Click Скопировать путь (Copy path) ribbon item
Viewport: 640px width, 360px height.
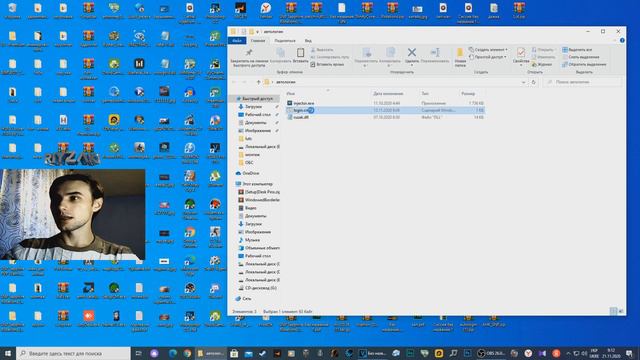[330, 57]
